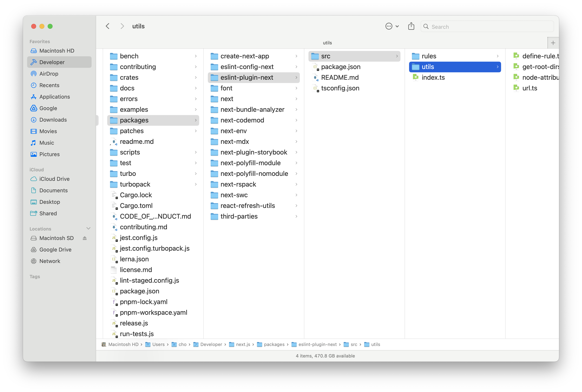Go back with the left chevron
The height and width of the screenshot is (392, 582).
[x=108, y=26]
